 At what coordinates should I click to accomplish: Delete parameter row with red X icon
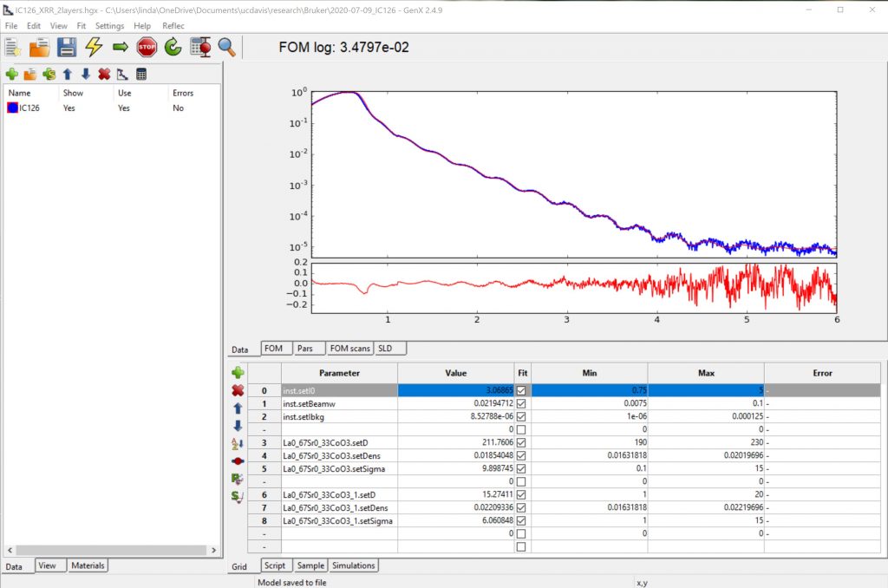[x=238, y=390]
